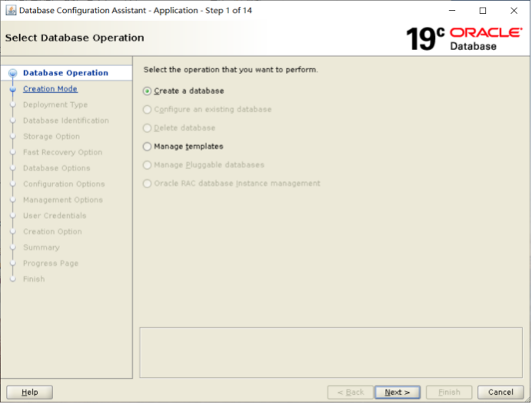Click the Storage Option step
532x404 pixels.
[52, 136]
